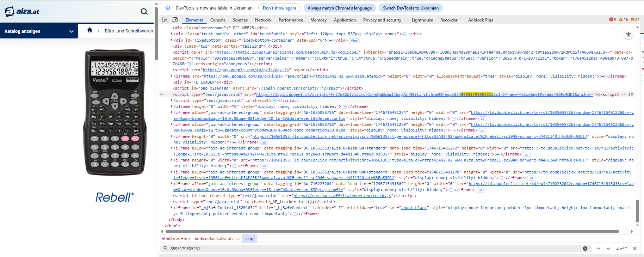Screen dimensions: 644x257
Task: Expand iframe with data-load-time 1746715491309
Action: 172,184
